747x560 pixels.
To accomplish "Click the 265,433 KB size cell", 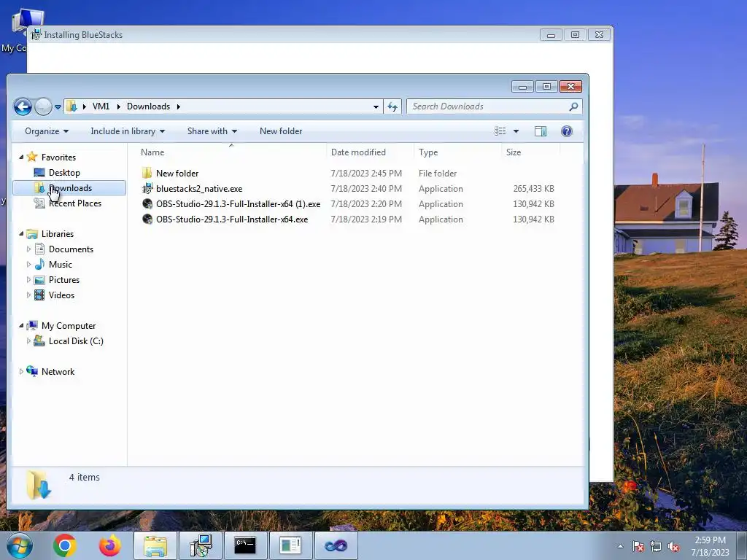I will [x=533, y=189].
